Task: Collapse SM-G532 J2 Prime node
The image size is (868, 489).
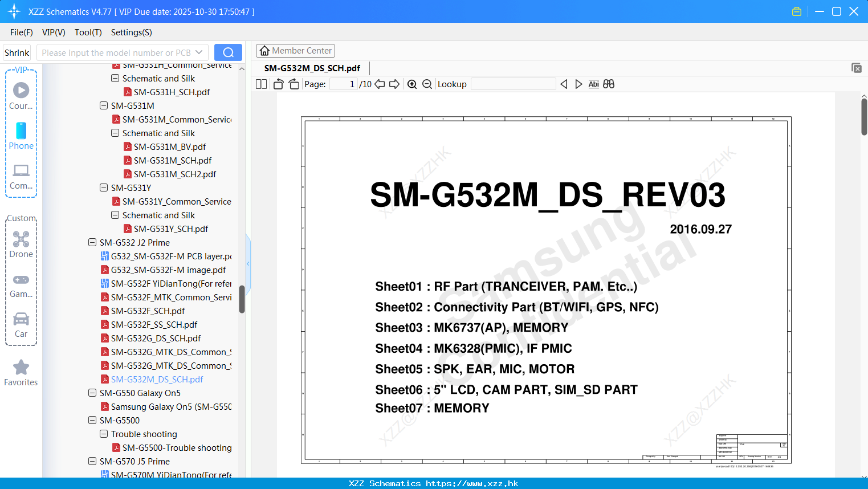Action: tap(92, 242)
